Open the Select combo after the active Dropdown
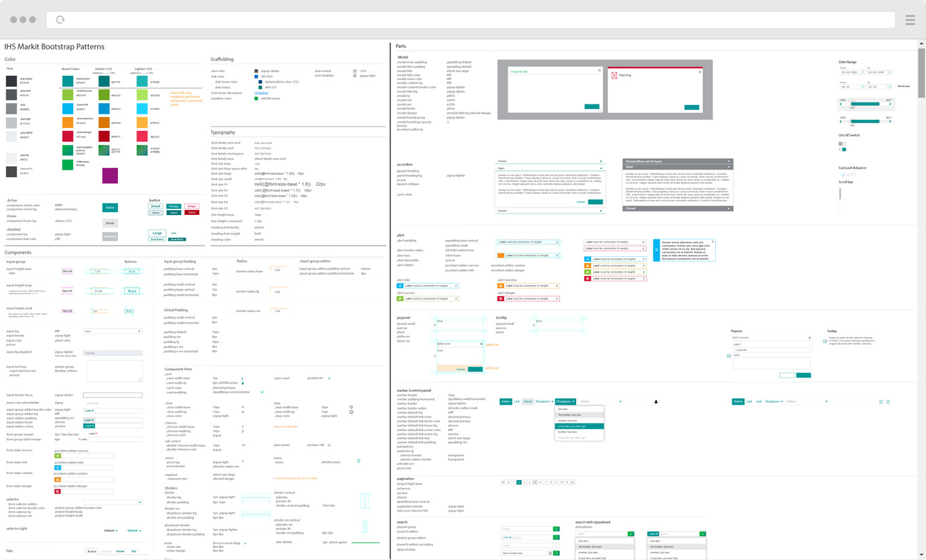This screenshot has width=926, height=560. (601, 401)
